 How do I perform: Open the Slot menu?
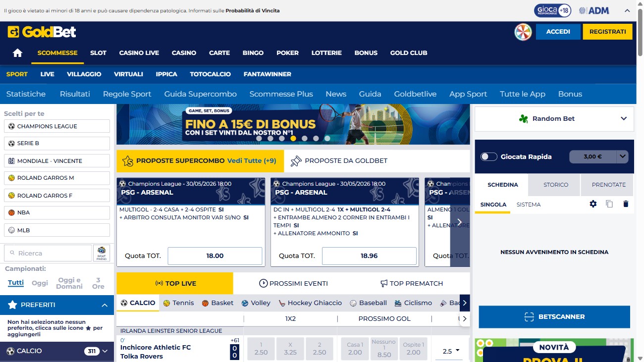(x=98, y=53)
